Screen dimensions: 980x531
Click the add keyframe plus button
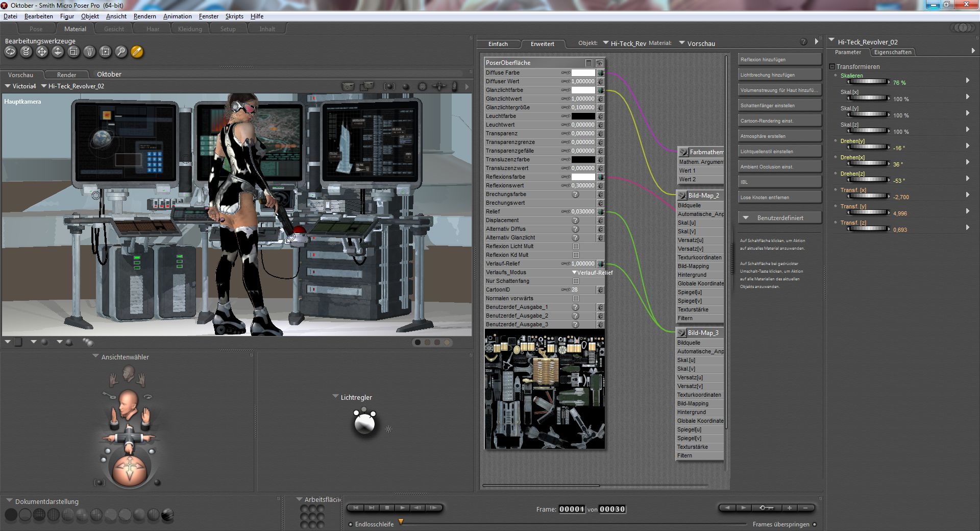pyautogui.click(x=789, y=508)
